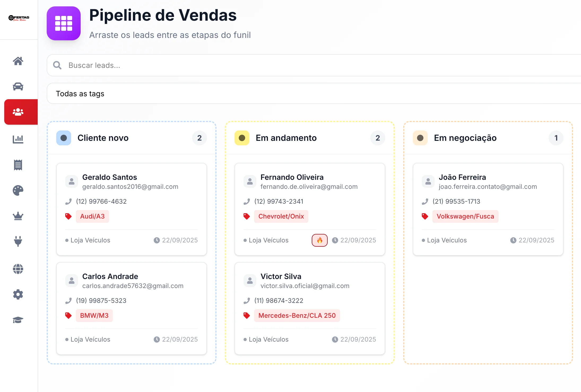Click the fire hot-lead badge on Fernando Oliveira
The width and height of the screenshot is (581, 392).
tap(320, 240)
